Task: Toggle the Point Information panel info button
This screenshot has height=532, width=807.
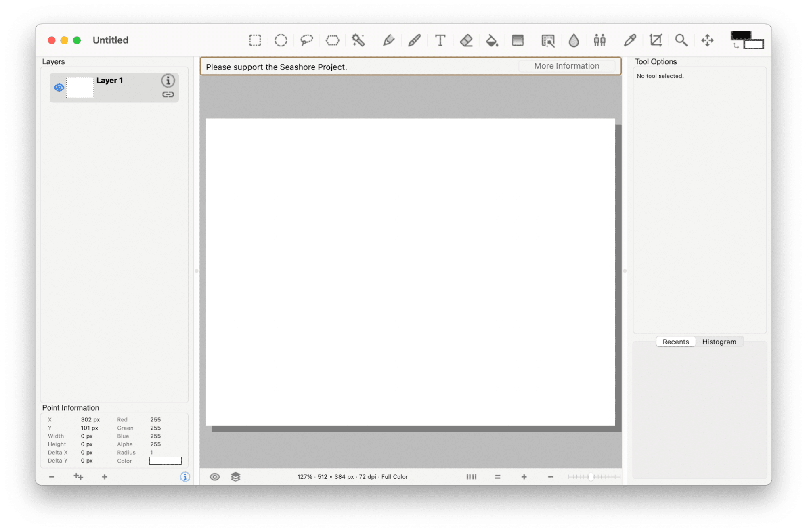Action: 185,477
